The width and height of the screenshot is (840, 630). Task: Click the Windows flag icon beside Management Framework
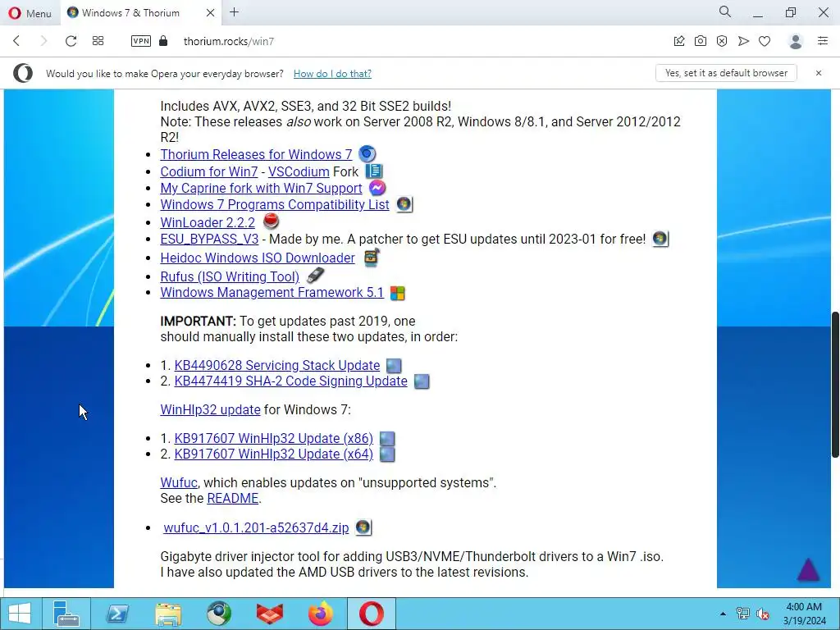click(x=398, y=293)
